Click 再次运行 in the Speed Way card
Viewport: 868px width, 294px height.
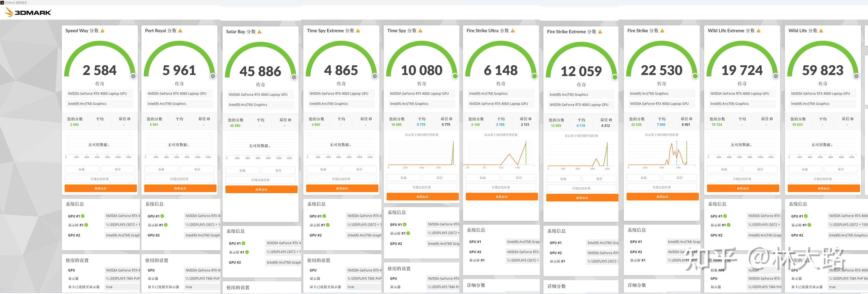point(101,188)
